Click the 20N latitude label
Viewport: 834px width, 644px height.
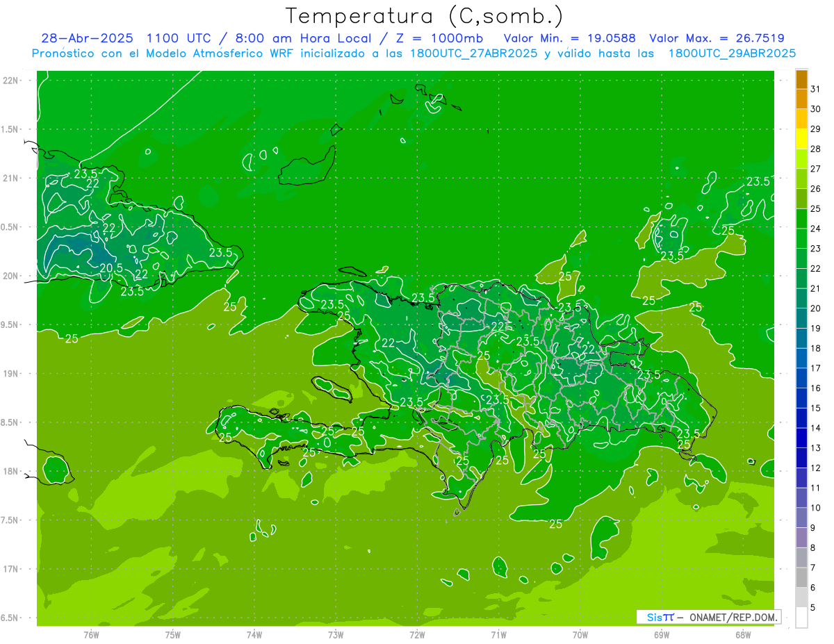click(11, 276)
